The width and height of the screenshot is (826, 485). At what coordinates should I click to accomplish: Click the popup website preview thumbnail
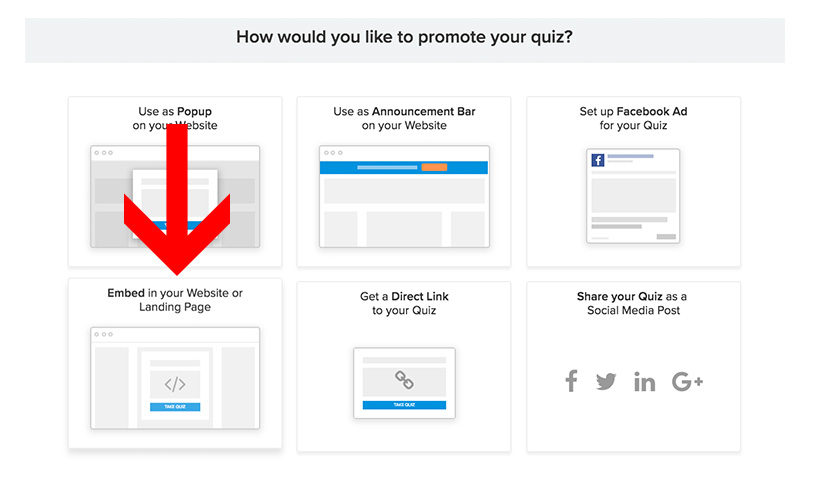(175, 196)
